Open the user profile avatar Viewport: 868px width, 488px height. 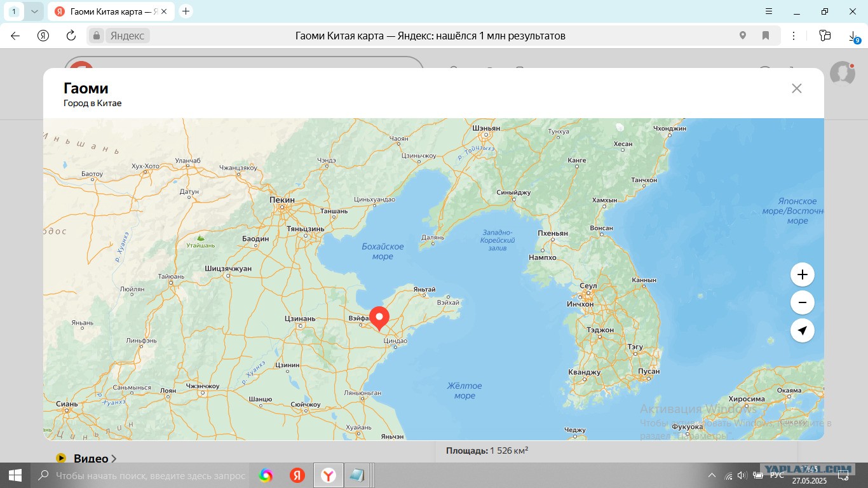click(843, 73)
